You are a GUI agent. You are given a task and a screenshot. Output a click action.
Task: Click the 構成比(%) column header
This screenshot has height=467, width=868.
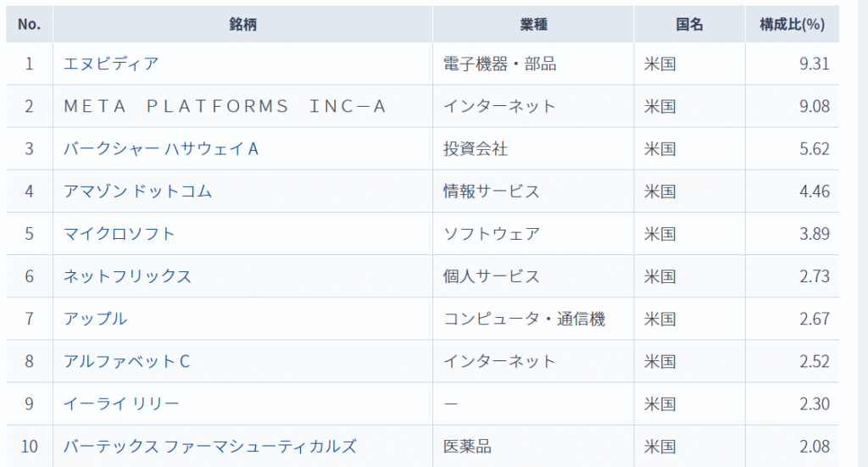click(x=792, y=24)
